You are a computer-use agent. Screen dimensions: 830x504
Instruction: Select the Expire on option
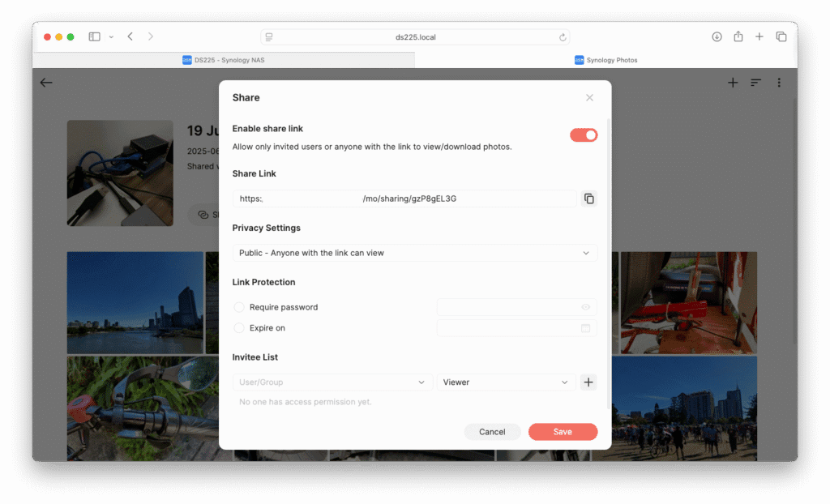coord(239,328)
